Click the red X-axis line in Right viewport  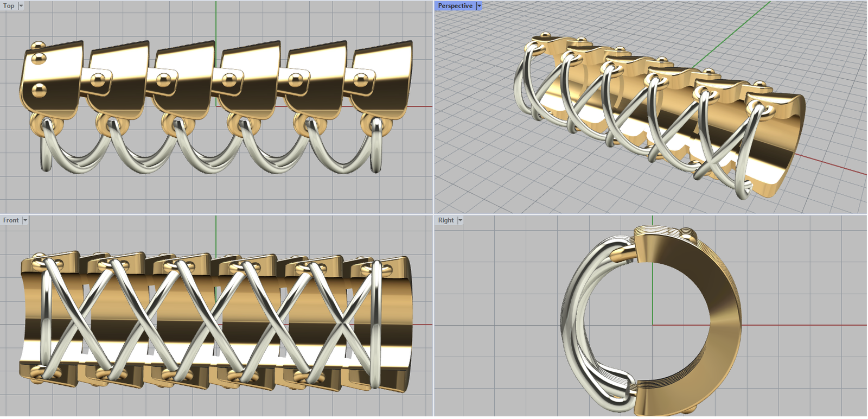803,326
